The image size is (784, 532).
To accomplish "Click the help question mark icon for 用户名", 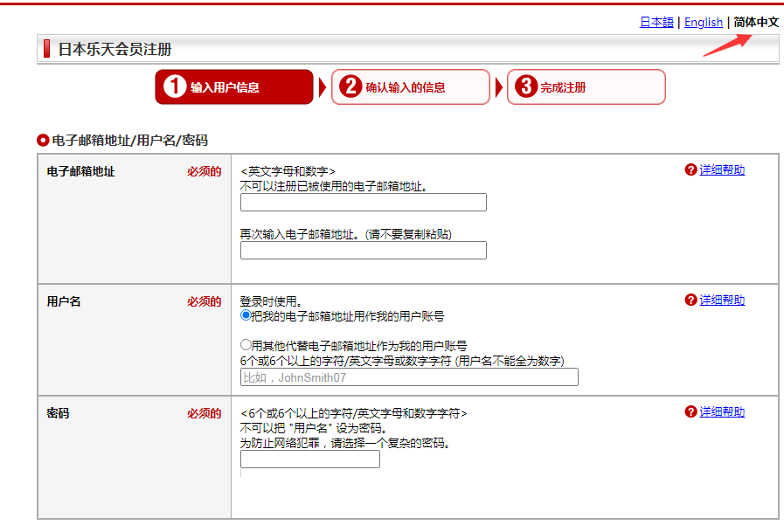I will (x=690, y=301).
